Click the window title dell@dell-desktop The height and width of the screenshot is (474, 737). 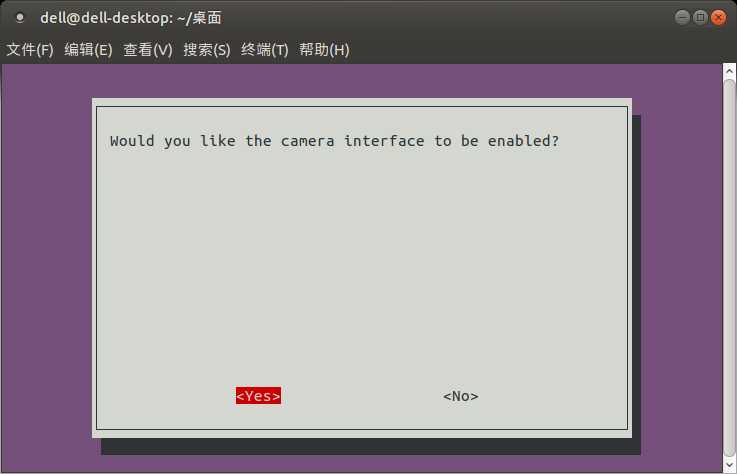[131, 18]
